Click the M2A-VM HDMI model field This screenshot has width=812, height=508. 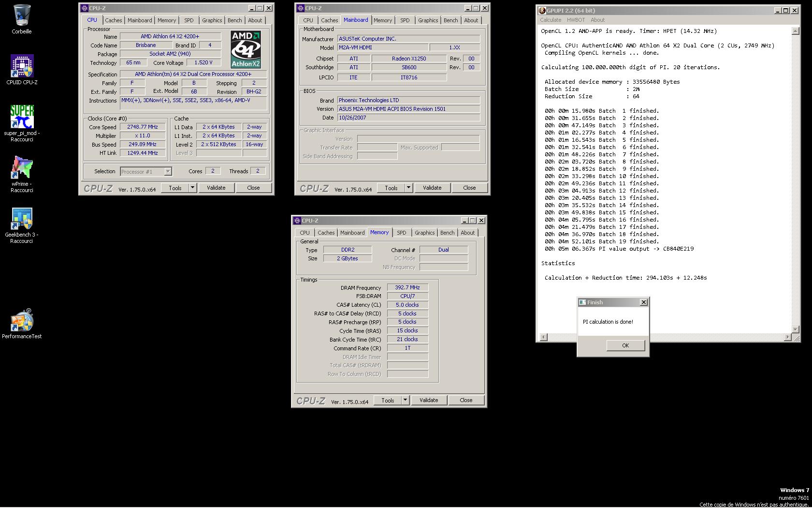pos(382,47)
